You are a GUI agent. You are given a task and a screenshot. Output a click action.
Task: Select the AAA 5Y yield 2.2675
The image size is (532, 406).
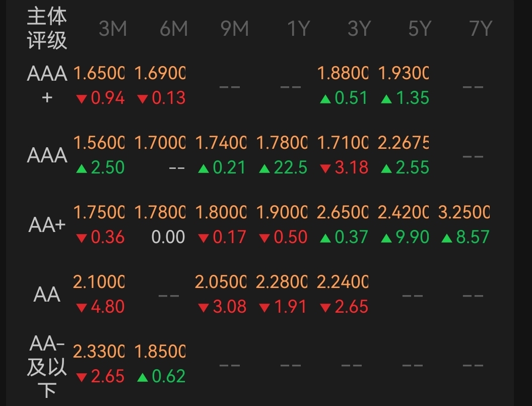[x=403, y=143]
